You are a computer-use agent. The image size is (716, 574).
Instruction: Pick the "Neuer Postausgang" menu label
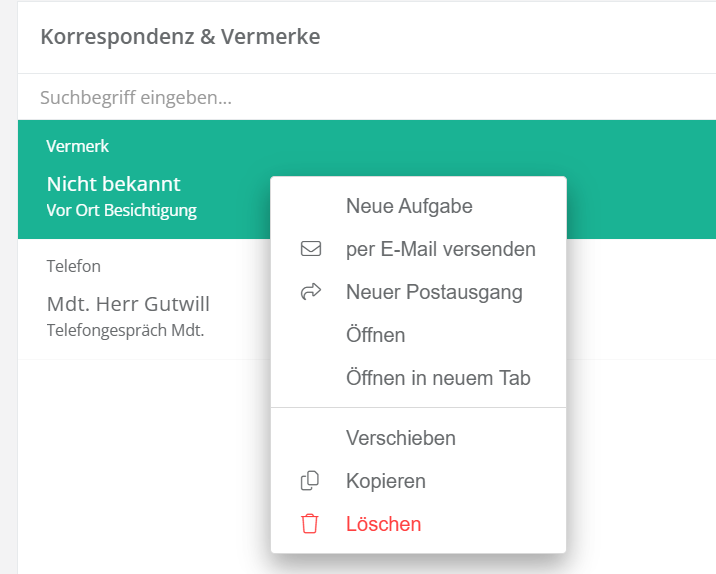click(434, 292)
